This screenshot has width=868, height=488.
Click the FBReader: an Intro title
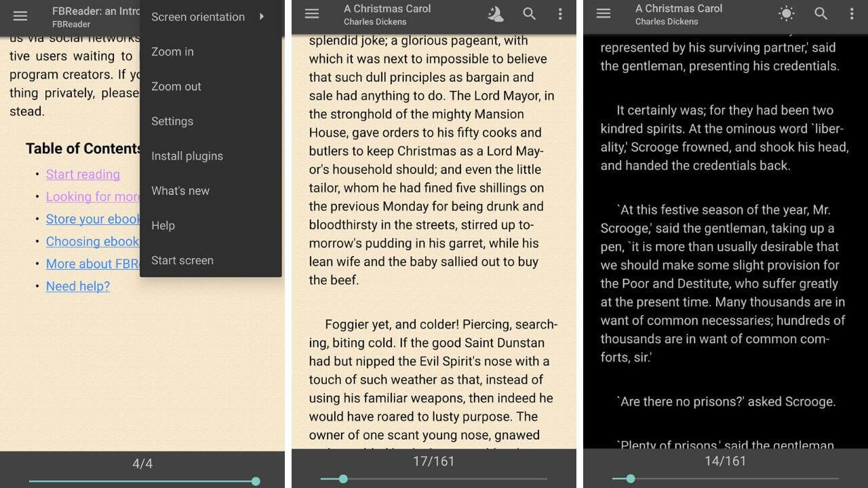[x=96, y=11]
